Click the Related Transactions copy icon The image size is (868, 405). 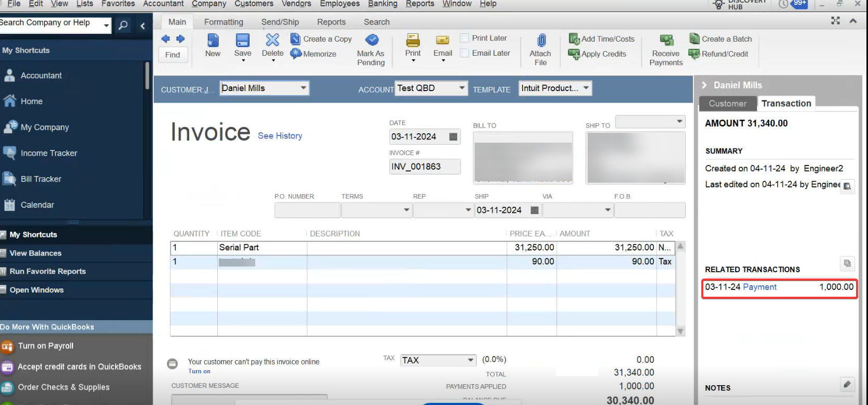847,263
